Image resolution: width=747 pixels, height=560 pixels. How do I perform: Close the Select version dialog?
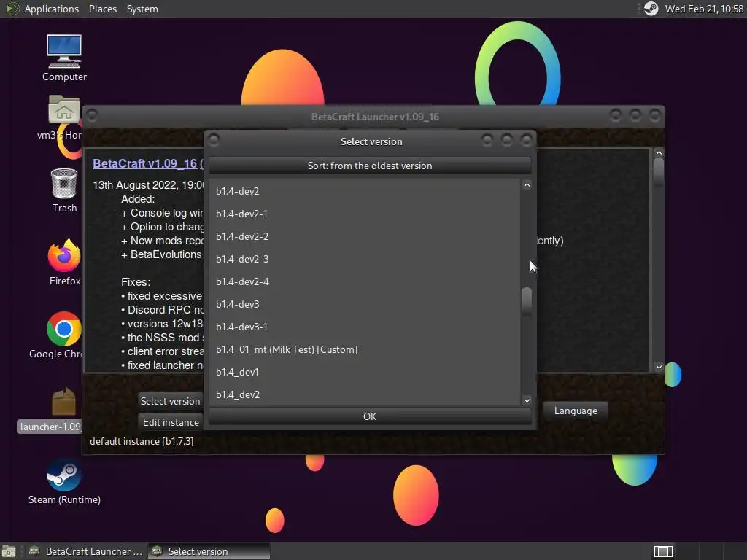526,140
